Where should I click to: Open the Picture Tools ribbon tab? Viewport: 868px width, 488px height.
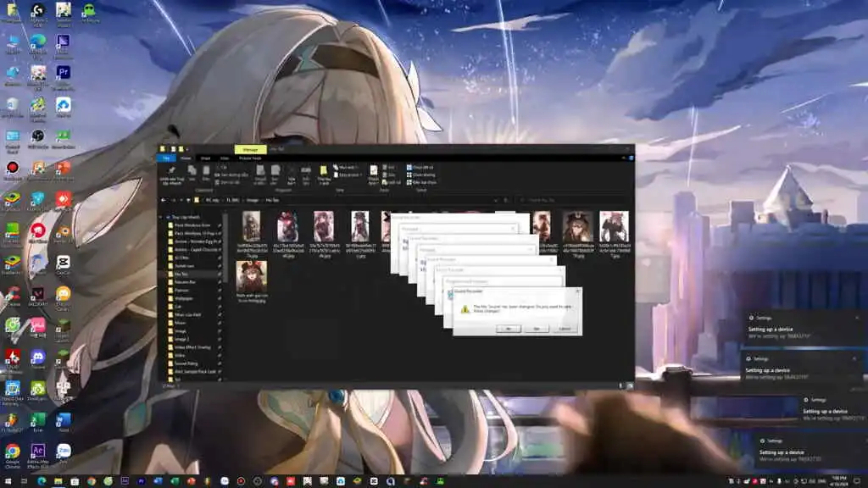tap(250, 158)
